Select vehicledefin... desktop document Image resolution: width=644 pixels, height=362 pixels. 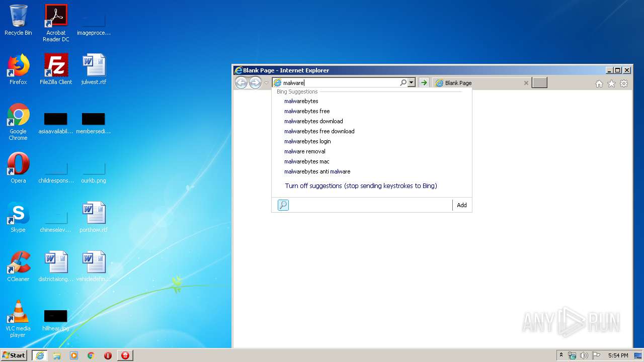click(x=94, y=266)
